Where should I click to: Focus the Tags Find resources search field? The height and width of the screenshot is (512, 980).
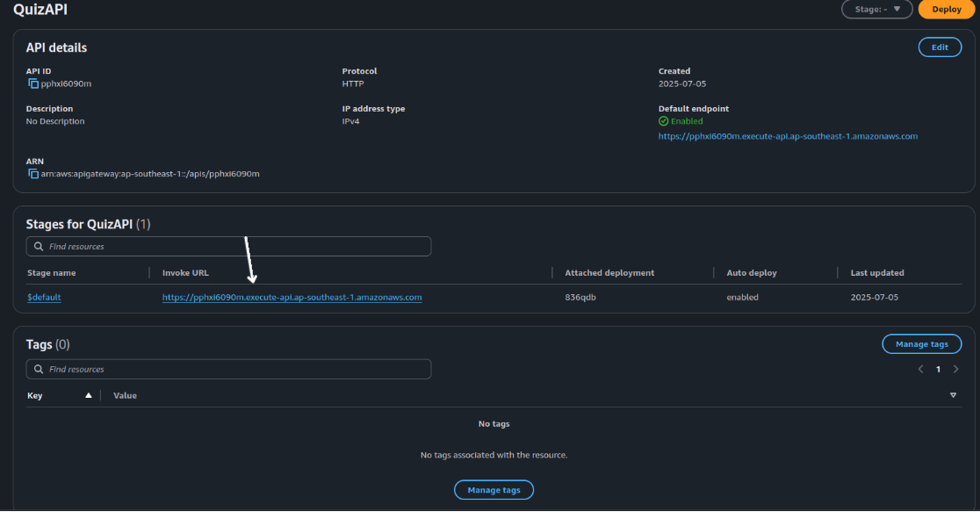click(237, 370)
